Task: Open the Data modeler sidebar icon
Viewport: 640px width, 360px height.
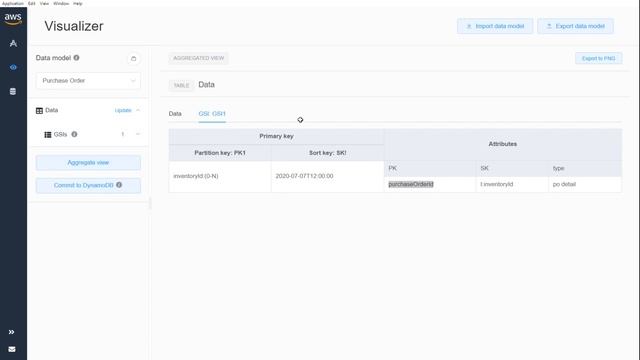Action: (x=13, y=43)
